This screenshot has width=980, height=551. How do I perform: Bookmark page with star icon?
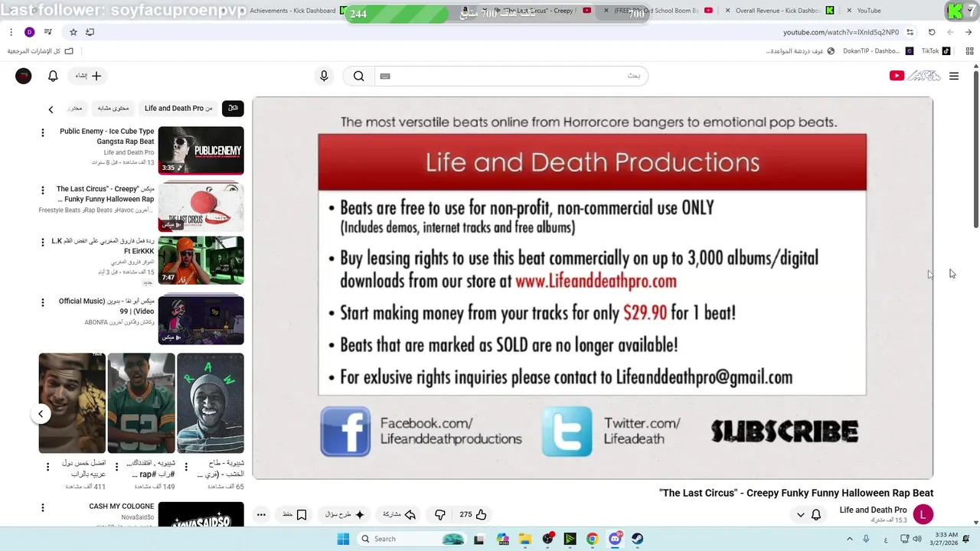pyautogui.click(x=73, y=32)
